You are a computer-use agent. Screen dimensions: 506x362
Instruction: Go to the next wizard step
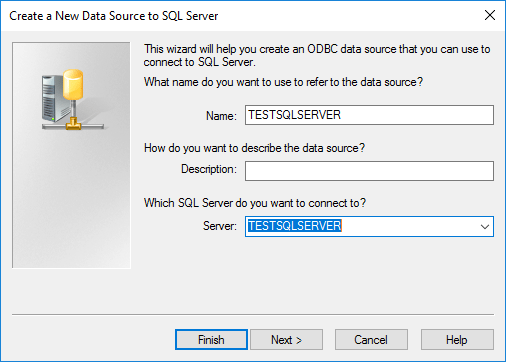tap(286, 340)
